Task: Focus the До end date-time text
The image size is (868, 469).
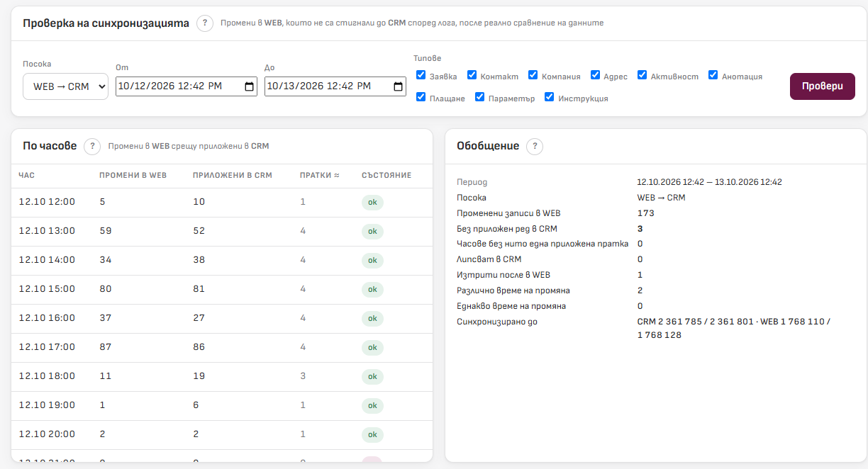Action: point(319,86)
